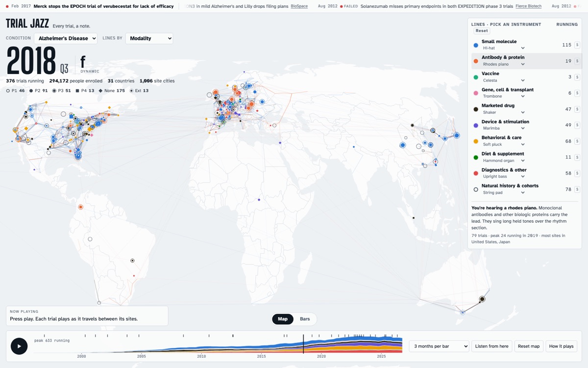Click the 376 trials running statistic

point(25,81)
